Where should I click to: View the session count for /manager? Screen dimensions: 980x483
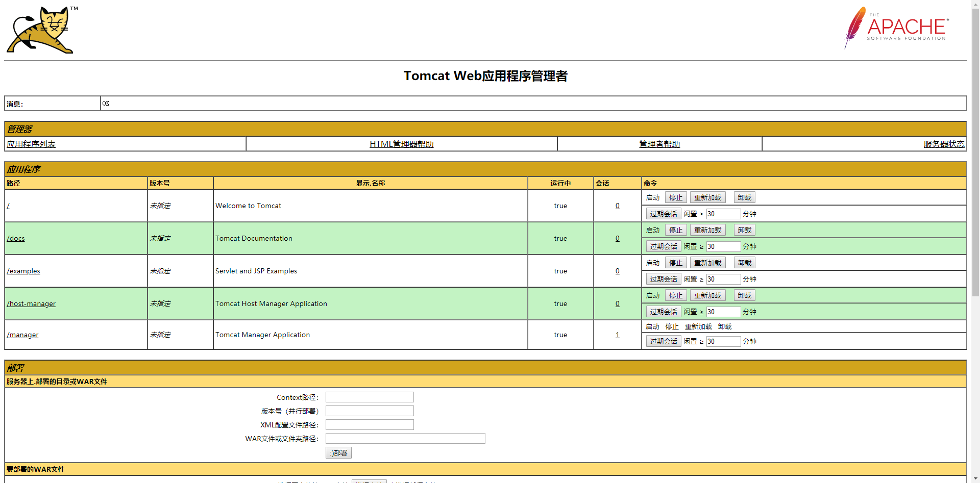coord(617,335)
